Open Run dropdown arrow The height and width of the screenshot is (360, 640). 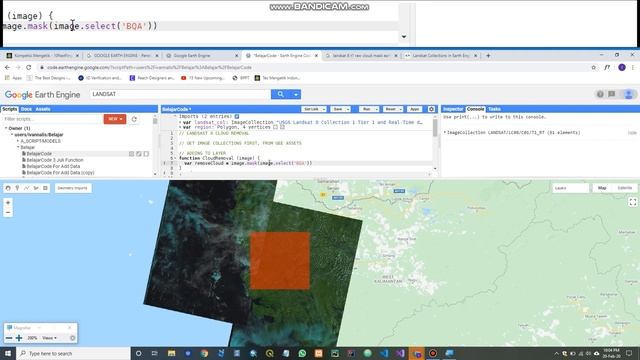click(376, 109)
